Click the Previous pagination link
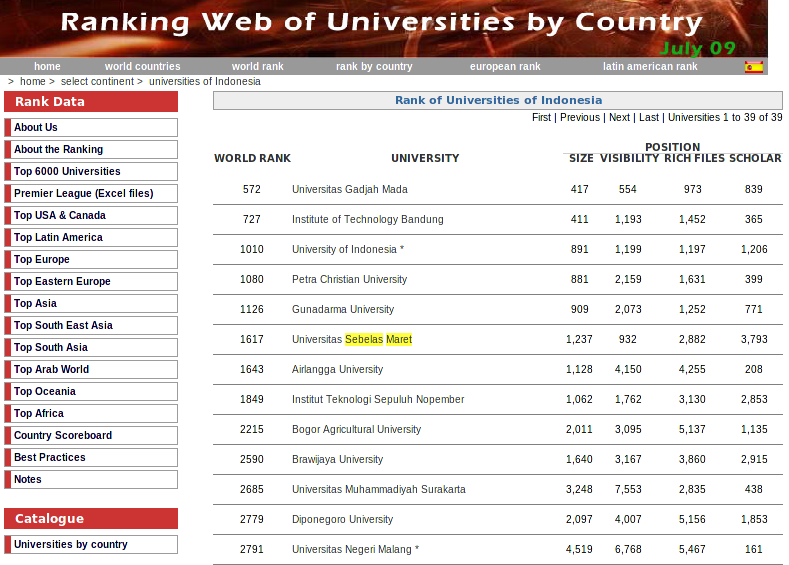Screen dimensions: 789x565 [x=580, y=117]
